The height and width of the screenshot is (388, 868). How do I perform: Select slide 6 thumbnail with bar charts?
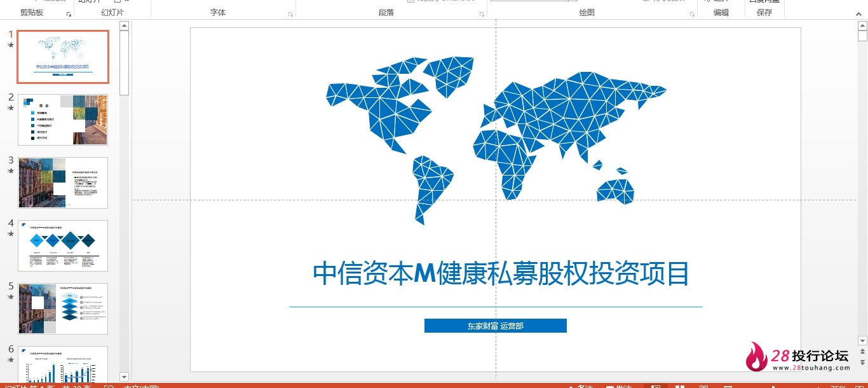pyautogui.click(x=63, y=364)
